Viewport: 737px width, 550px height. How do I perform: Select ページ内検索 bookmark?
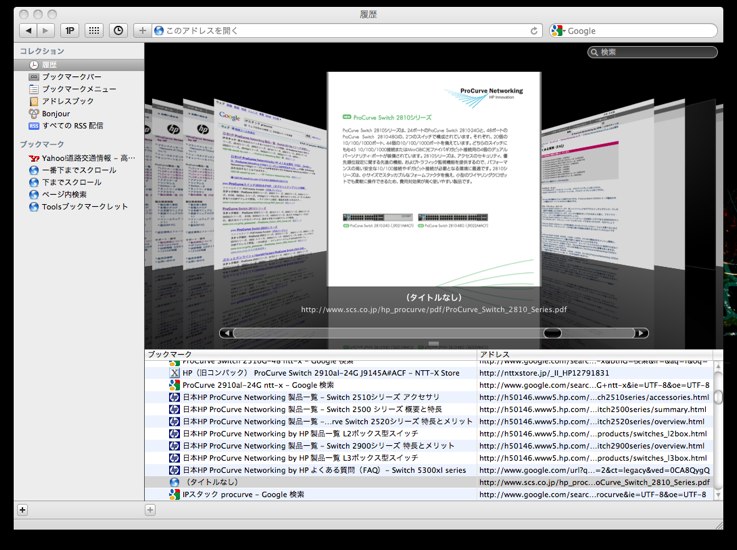(79, 195)
